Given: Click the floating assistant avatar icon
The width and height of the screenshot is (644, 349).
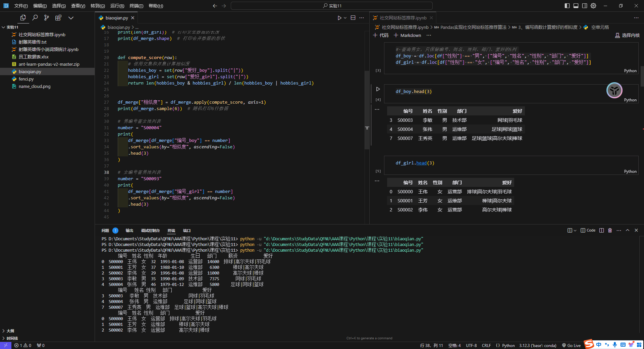Looking at the screenshot, I should tap(614, 90).
